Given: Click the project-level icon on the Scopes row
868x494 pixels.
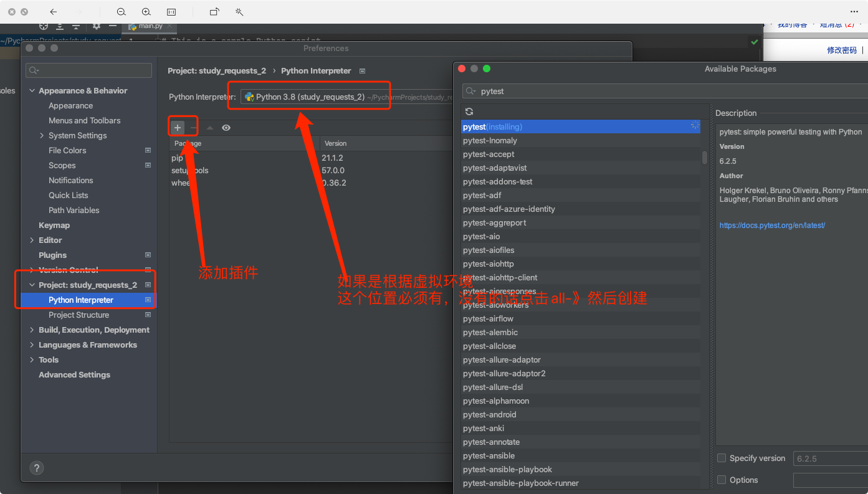Looking at the screenshot, I should (x=148, y=165).
